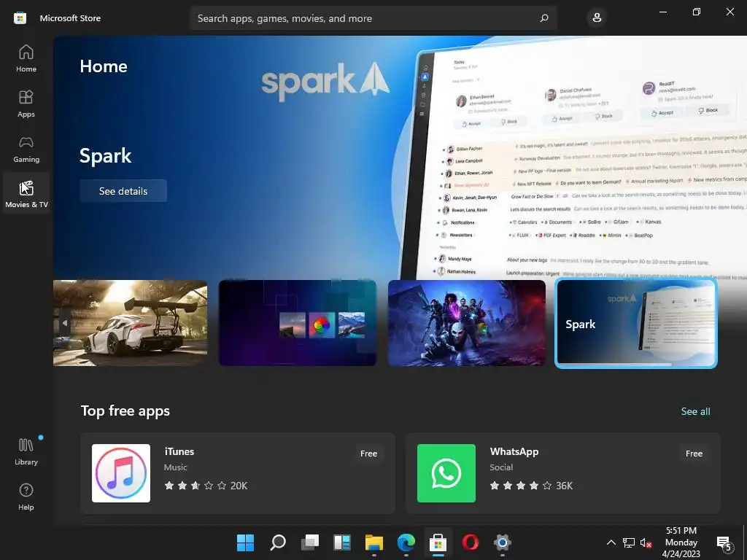Viewport: 747px width, 560px height.
Task: Select the photo editing carousel thumbnail
Action: click(x=298, y=323)
